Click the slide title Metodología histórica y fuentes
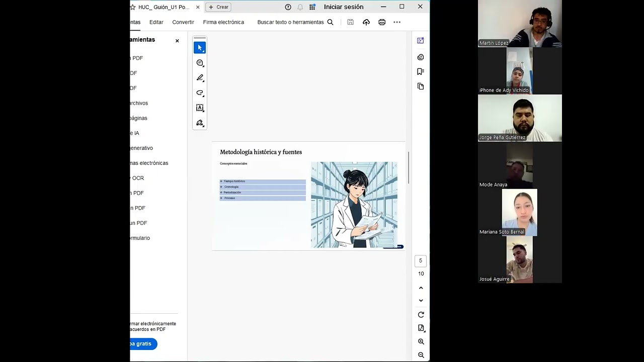 (x=261, y=152)
